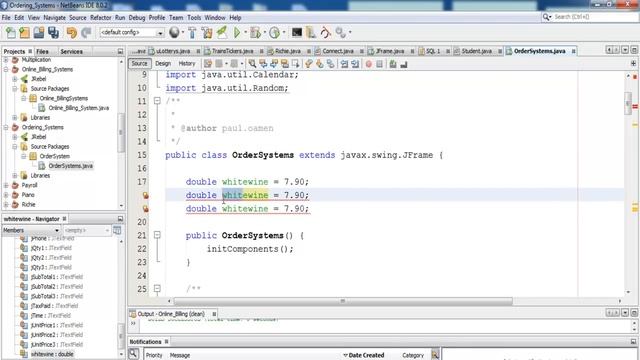This screenshot has width=640, height=360.
Task: Close the OrderSystems.java tab
Action: tap(573, 51)
